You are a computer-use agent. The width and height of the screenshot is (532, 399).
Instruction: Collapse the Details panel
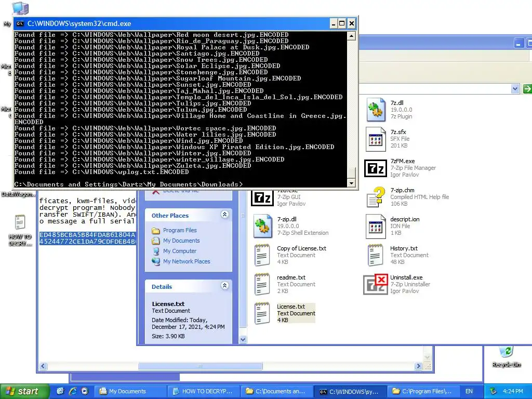tap(224, 285)
